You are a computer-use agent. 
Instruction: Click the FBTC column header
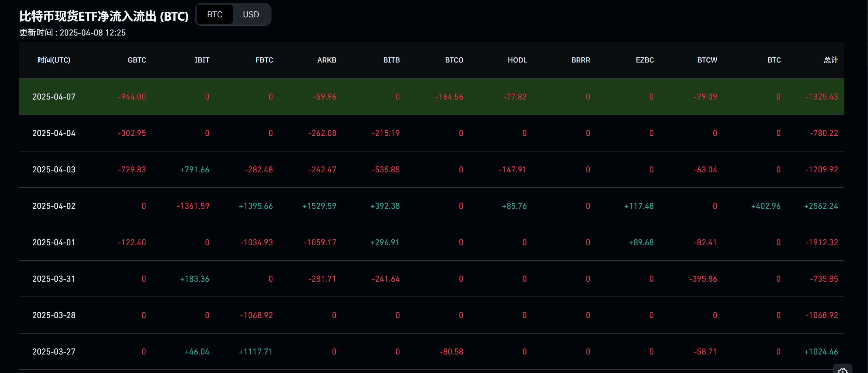tap(264, 60)
